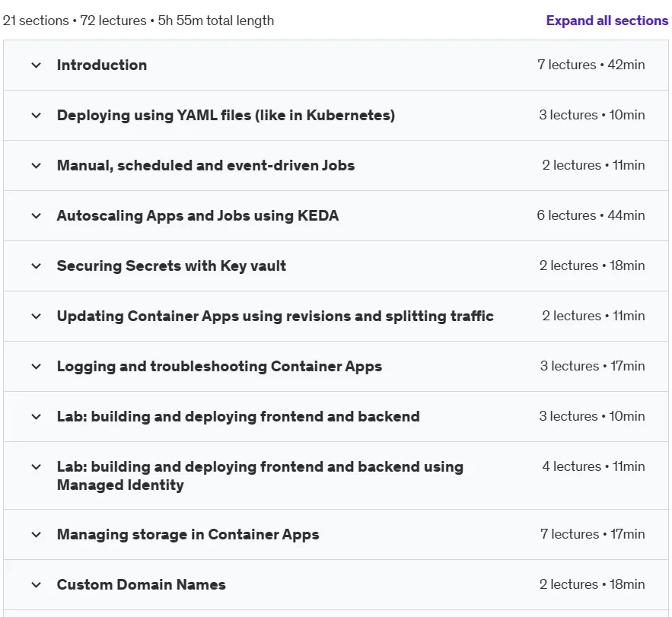Expand chevron for Deploying using YAML files
Image resolution: width=672 pixels, height=617 pixels.
37,115
